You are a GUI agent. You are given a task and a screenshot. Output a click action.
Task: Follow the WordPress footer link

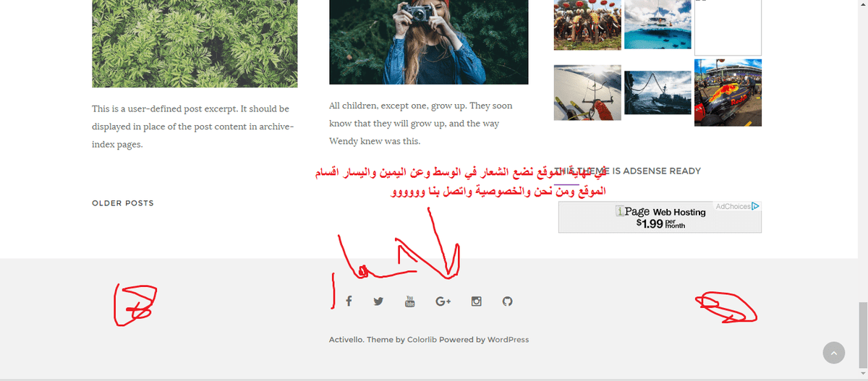(x=508, y=340)
